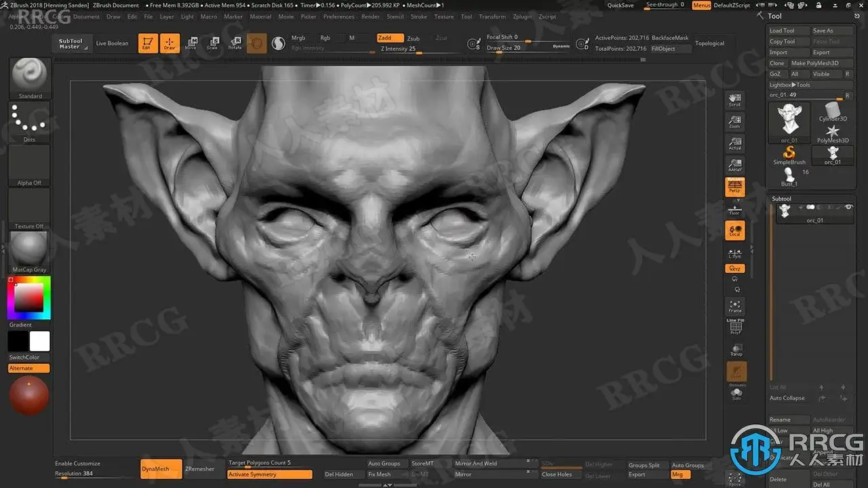
Task: Enable Zsub sculpting mode
Action: (x=413, y=39)
